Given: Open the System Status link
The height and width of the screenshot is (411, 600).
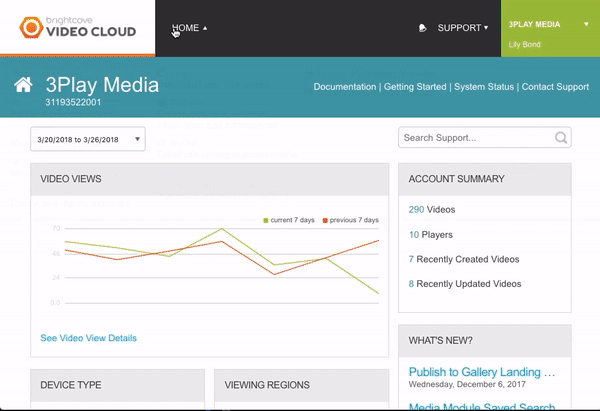Looking at the screenshot, I should pos(484,87).
